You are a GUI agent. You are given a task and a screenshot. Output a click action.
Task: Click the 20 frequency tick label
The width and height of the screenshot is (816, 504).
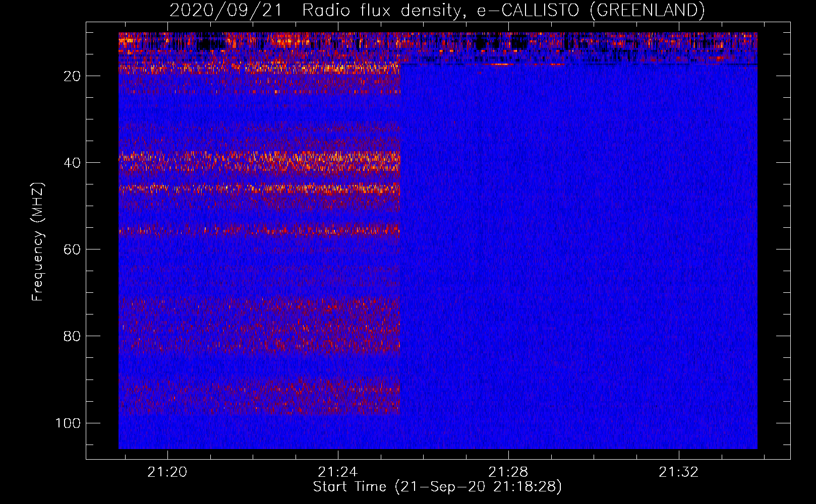(72, 76)
